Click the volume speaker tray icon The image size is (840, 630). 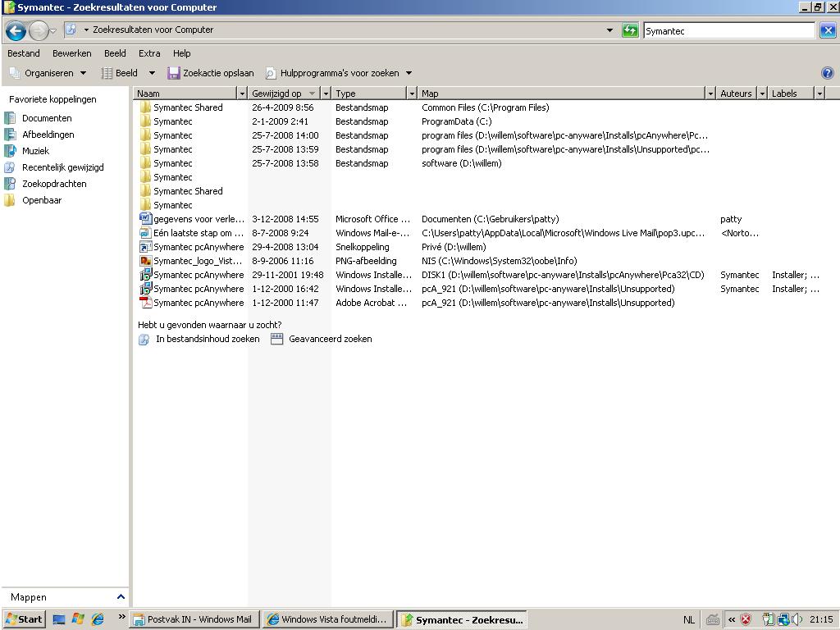(x=797, y=620)
